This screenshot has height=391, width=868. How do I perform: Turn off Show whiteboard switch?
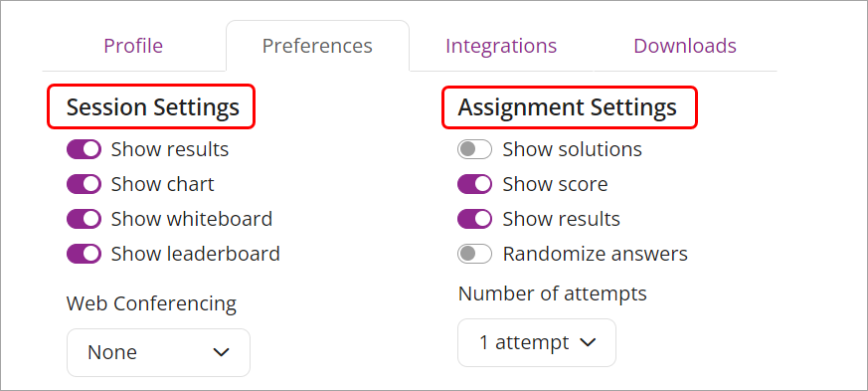coord(85,219)
